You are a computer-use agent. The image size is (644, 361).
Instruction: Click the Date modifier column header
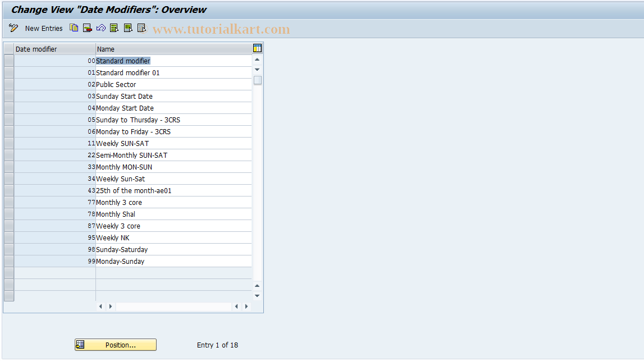click(54, 49)
